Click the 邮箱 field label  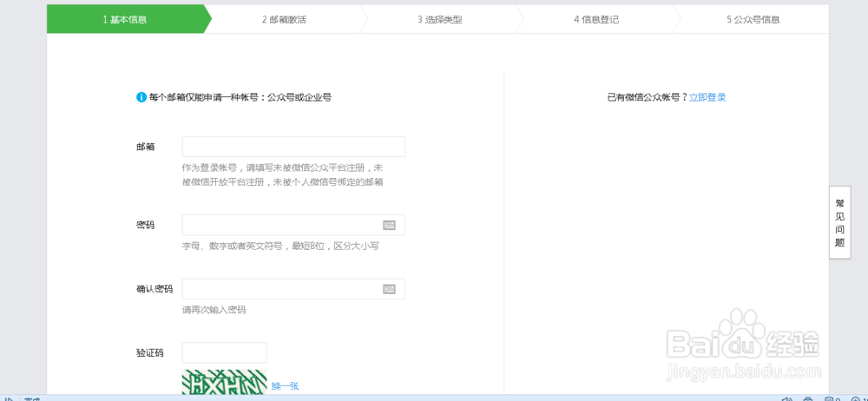click(146, 147)
